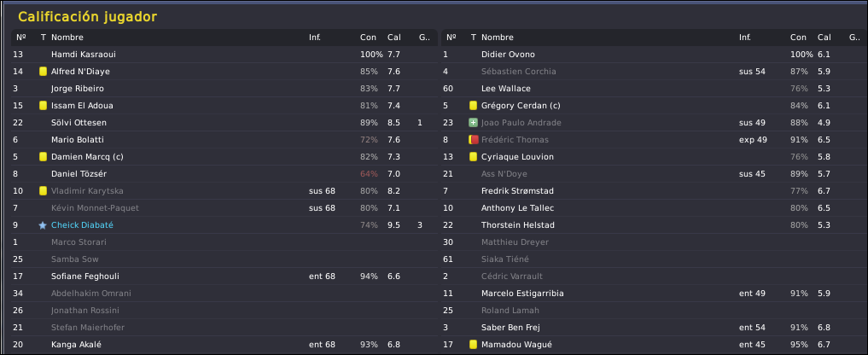Image resolution: width=868 pixels, height=355 pixels.
Task: Click red card icon beside Frédéric Thomas
Action: pyautogui.click(x=474, y=140)
